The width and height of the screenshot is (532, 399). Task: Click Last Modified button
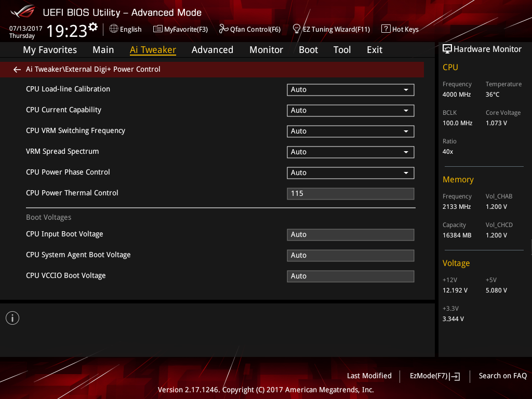click(369, 376)
